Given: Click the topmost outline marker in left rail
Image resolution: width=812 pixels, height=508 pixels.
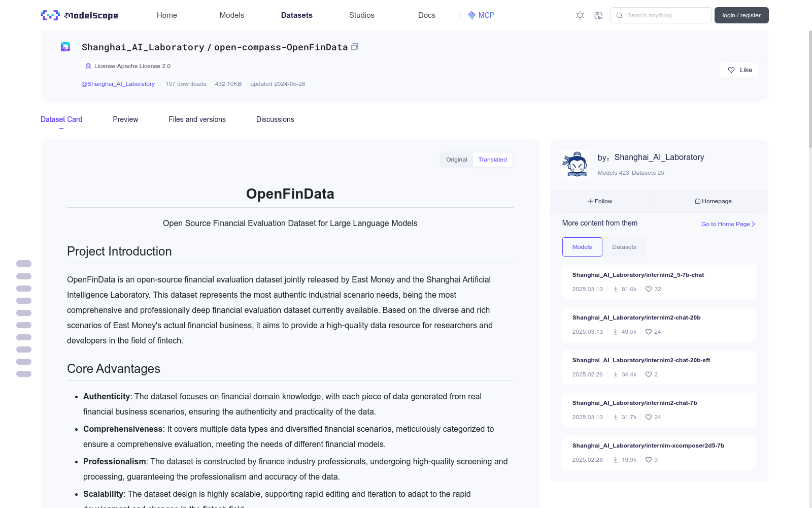Looking at the screenshot, I should [x=24, y=264].
